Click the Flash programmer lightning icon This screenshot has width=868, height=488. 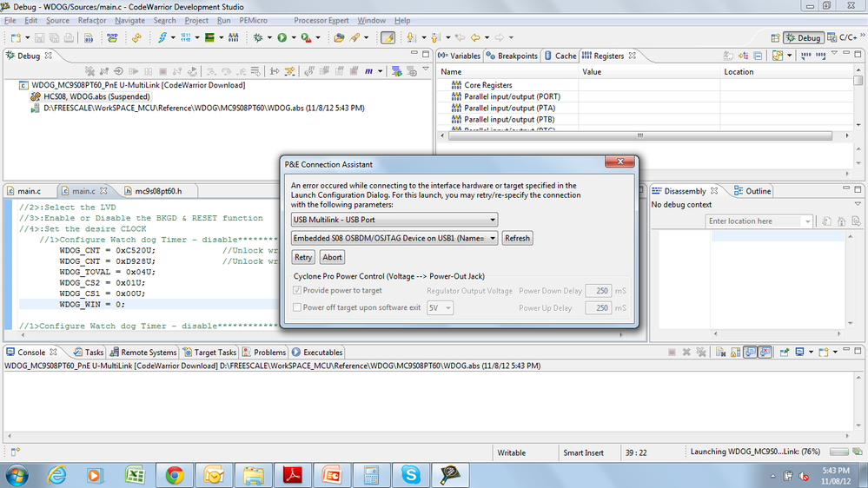tap(162, 37)
